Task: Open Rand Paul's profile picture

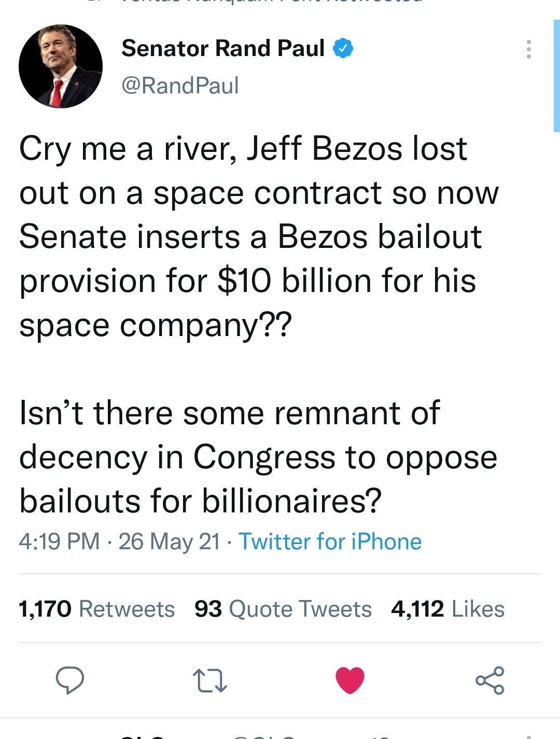Action: click(61, 66)
